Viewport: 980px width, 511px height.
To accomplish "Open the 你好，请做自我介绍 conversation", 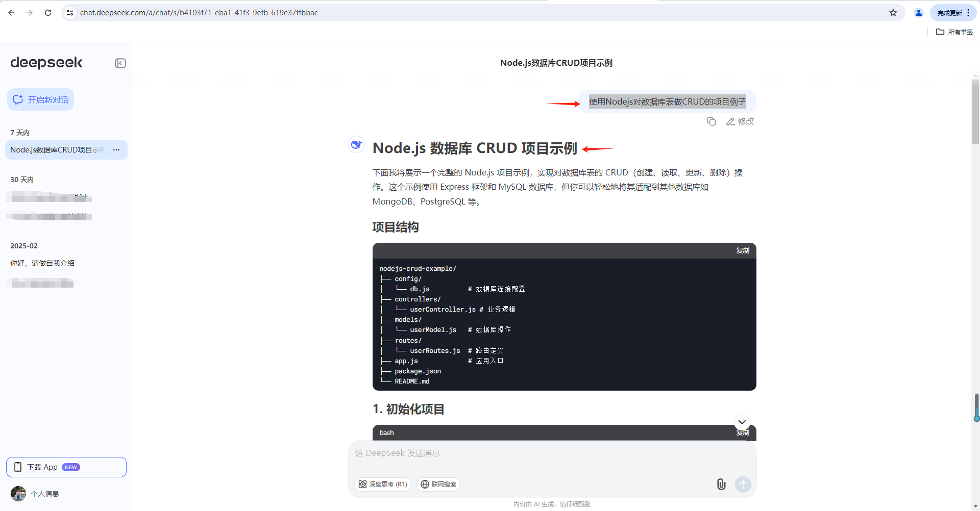I will (x=42, y=263).
